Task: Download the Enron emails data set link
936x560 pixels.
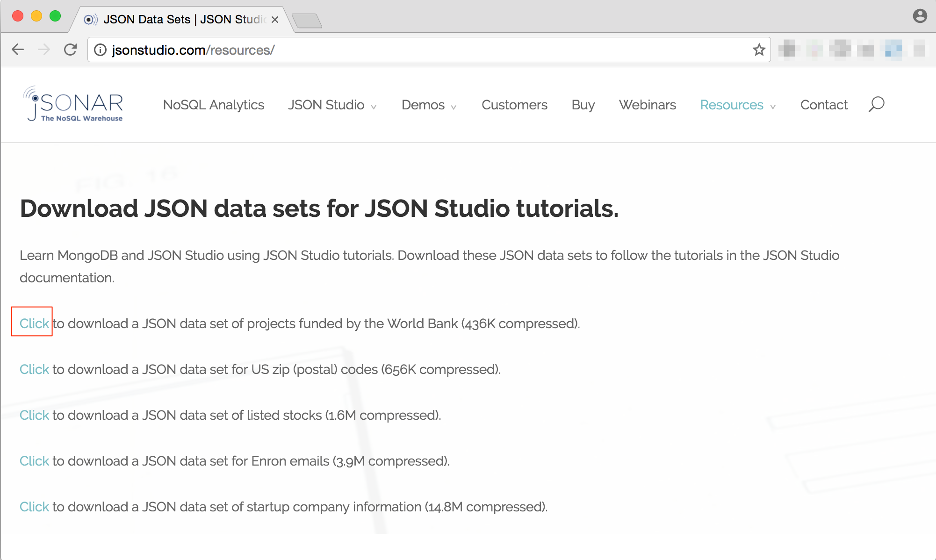Action: tap(34, 460)
